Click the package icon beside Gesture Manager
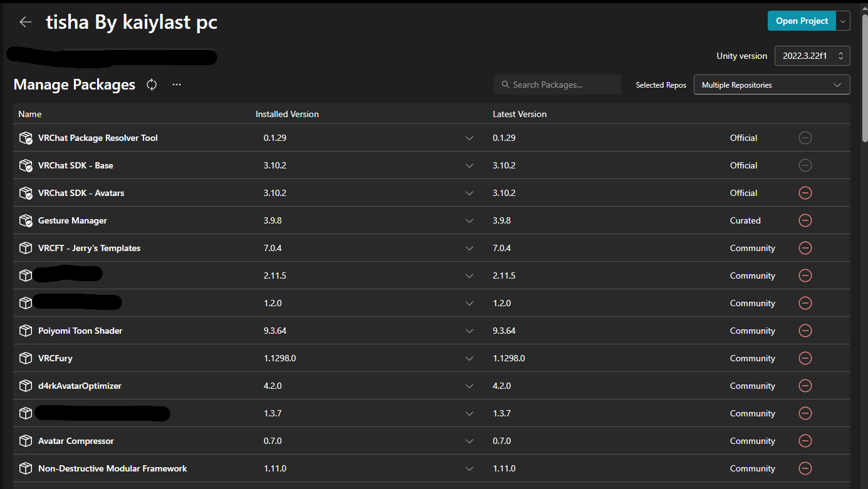Viewport: 868px width, 489px height. point(26,220)
